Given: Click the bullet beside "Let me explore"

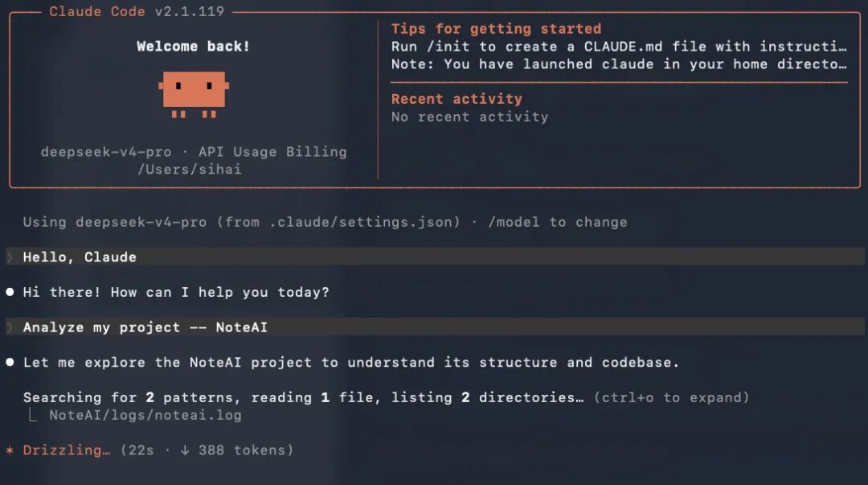Looking at the screenshot, I should pos(10,363).
